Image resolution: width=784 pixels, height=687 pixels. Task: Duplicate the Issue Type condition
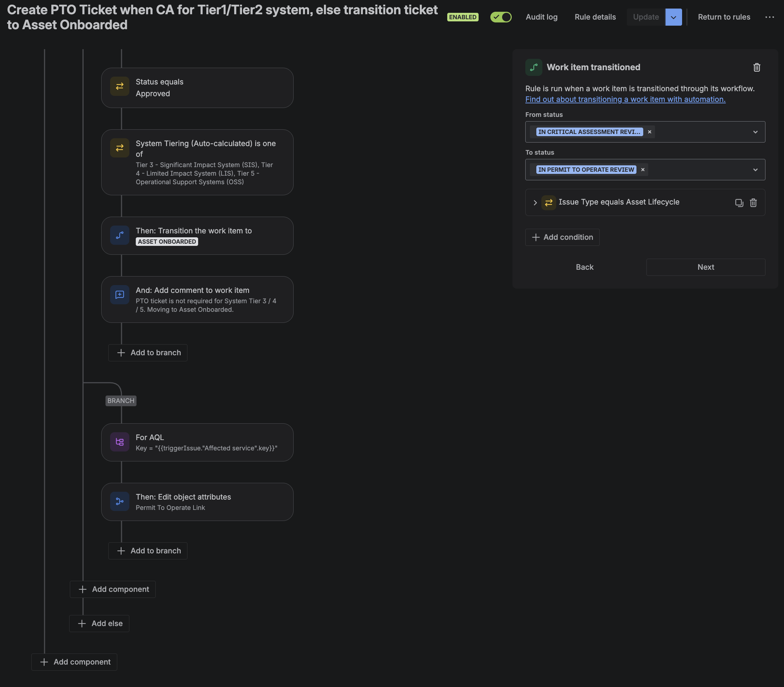pos(739,203)
